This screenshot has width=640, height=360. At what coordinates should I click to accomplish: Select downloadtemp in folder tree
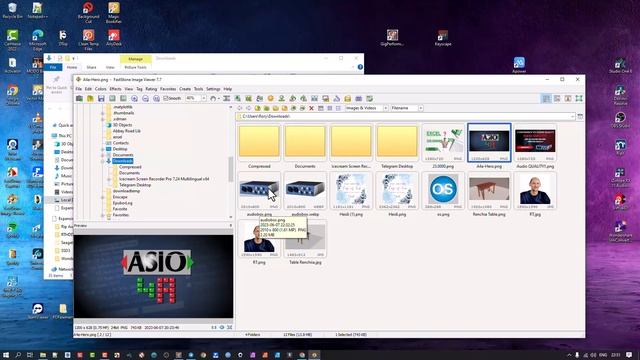click(x=126, y=191)
